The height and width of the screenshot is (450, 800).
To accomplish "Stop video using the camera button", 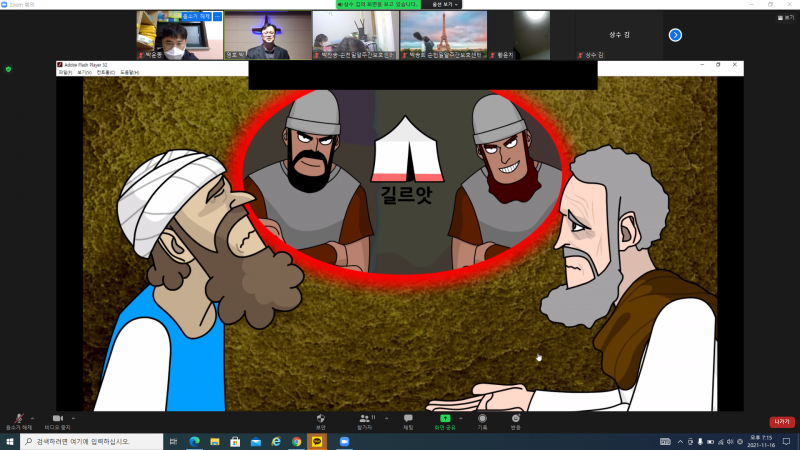I will [58, 421].
